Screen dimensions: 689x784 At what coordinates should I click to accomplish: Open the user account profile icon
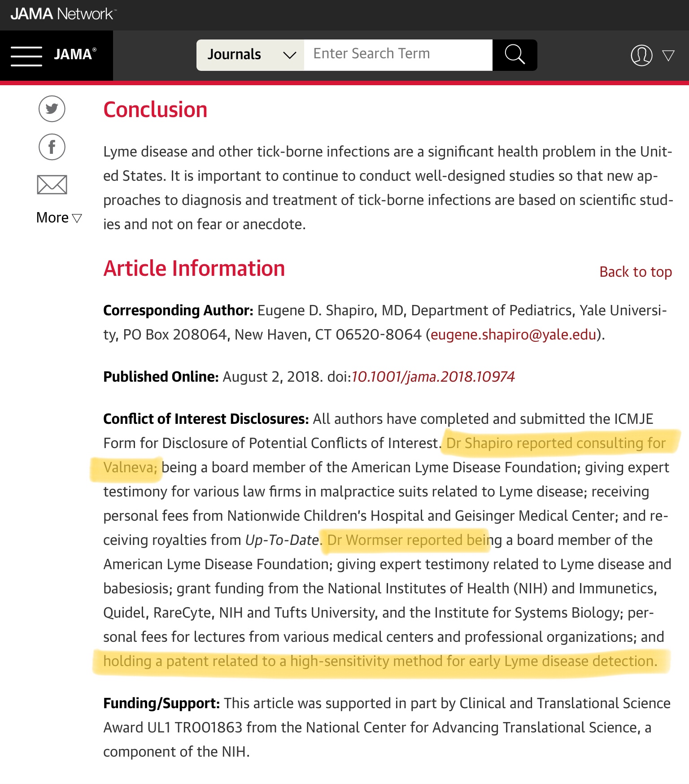[x=641, y=56]
